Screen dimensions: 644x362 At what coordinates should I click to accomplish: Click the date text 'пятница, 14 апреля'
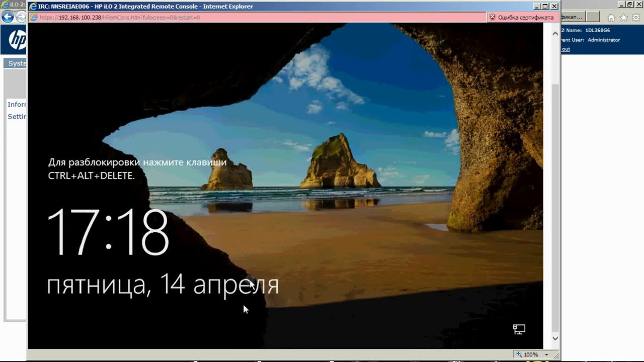coord(163,285)
